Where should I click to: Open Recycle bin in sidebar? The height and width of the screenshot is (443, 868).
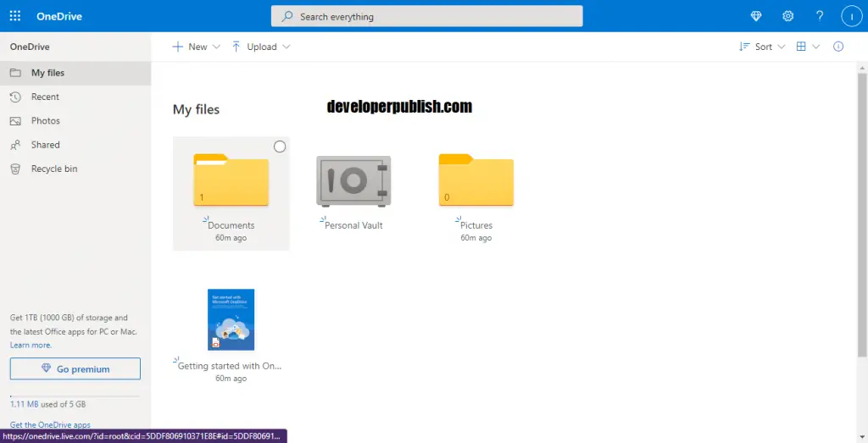click(75, 169)
